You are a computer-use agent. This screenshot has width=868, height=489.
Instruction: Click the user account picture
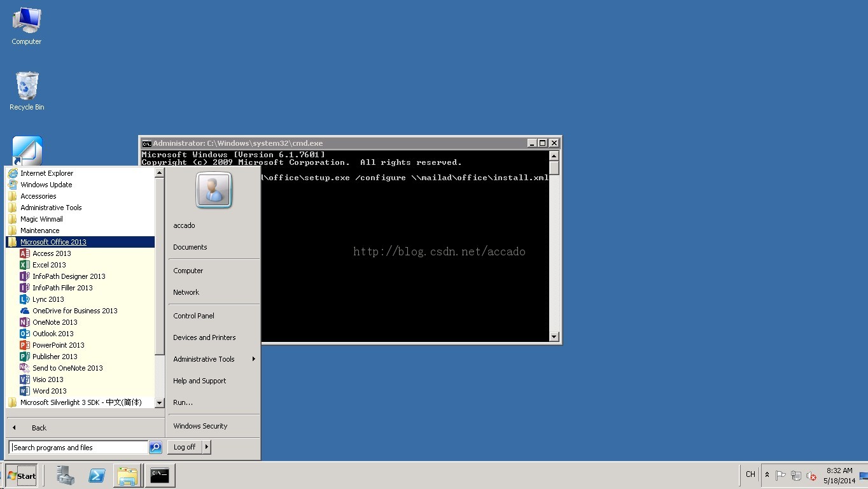(214, 190)
